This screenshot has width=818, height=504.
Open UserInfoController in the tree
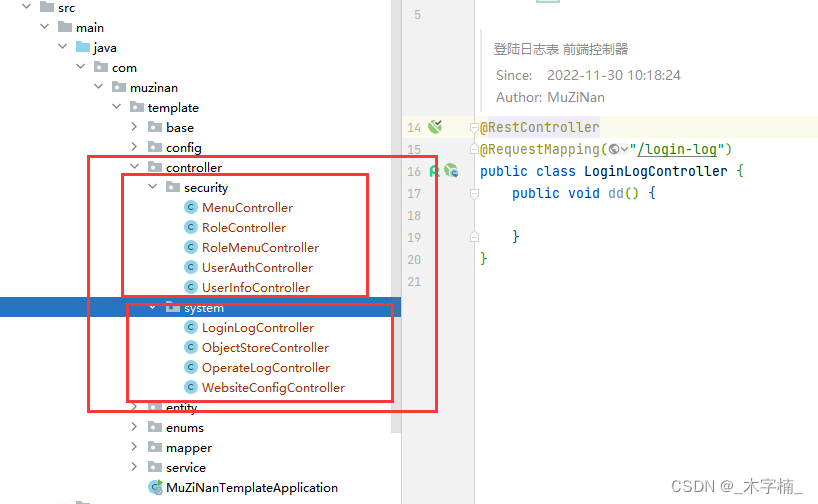pos(256,287)
